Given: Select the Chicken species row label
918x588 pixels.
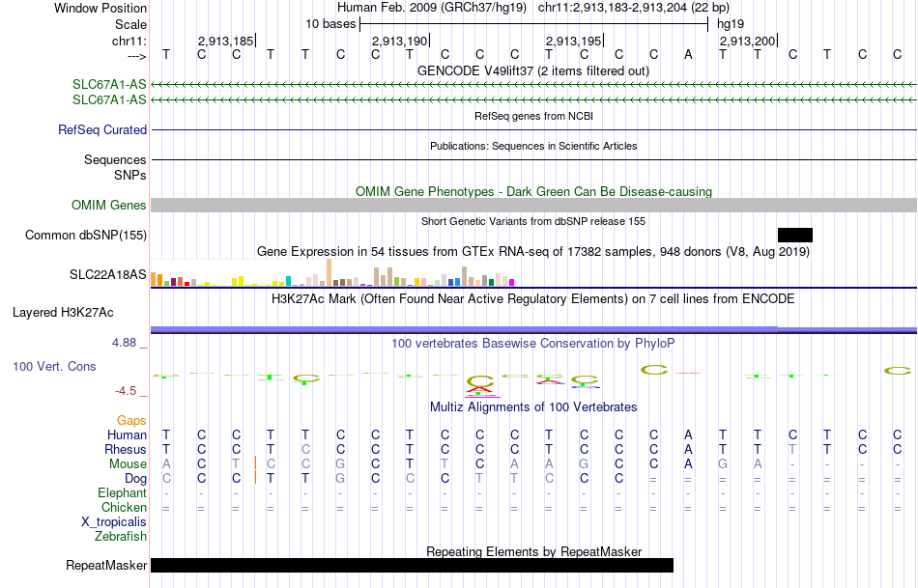Looking at the screenshot, I should click(124, 507).
